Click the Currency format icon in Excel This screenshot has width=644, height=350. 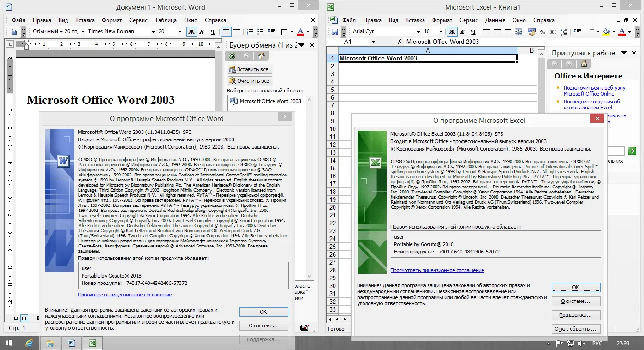(531, 32)
